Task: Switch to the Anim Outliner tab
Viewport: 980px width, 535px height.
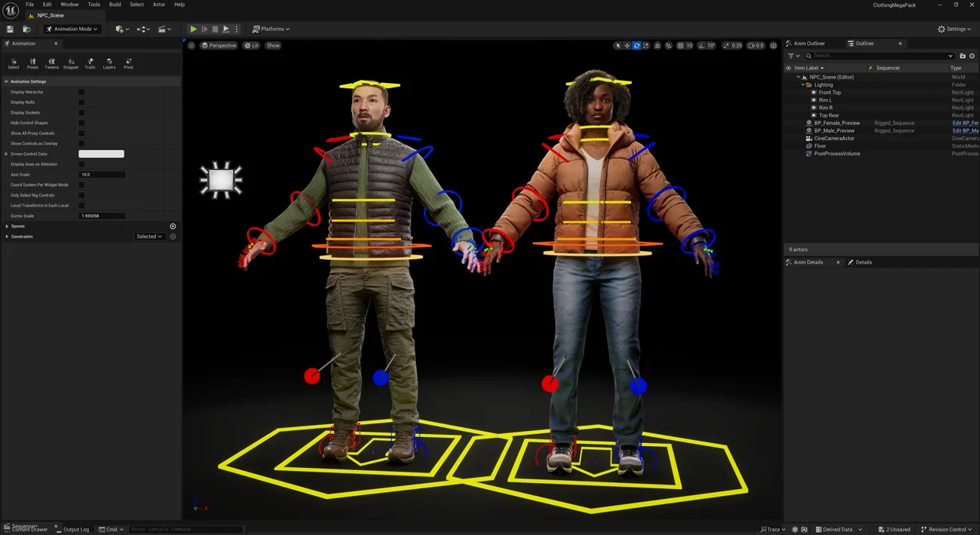Action: [x=809, y=44]
